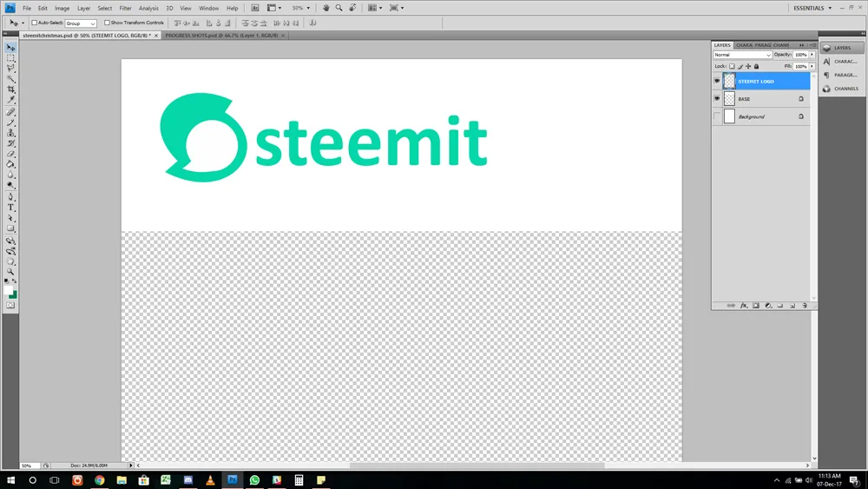Select the Rectangle shape tool
The height and width of the screenshot is (489, 868).
coord(10,228)
